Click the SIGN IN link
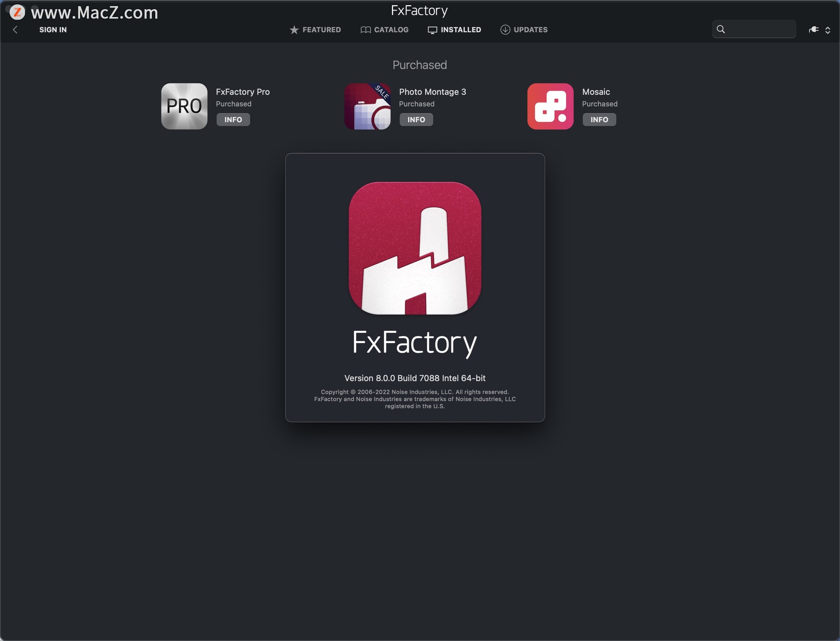Viewport: 840px width, 641px height. [x=53, y=30]
